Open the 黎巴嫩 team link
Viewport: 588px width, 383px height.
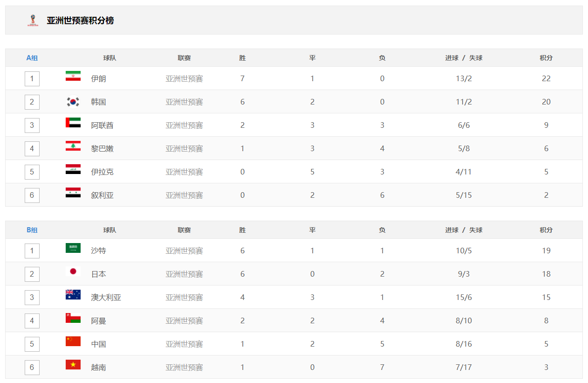click(x=103, y=148)
